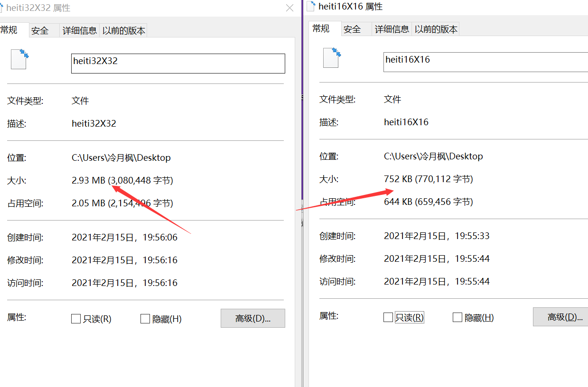Switch to 以前的版本 tab in heiti32X32 window
The image size is (588, 387).
[x=124, y=31]
